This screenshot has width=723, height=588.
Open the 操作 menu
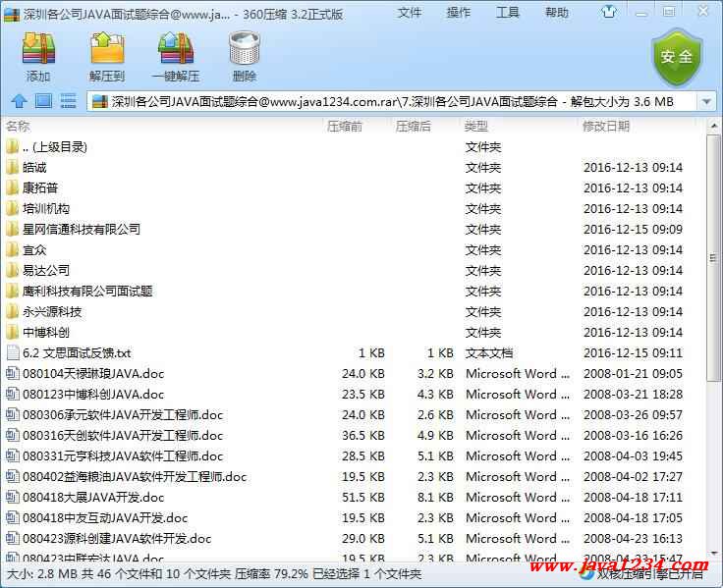coord(459,13)
